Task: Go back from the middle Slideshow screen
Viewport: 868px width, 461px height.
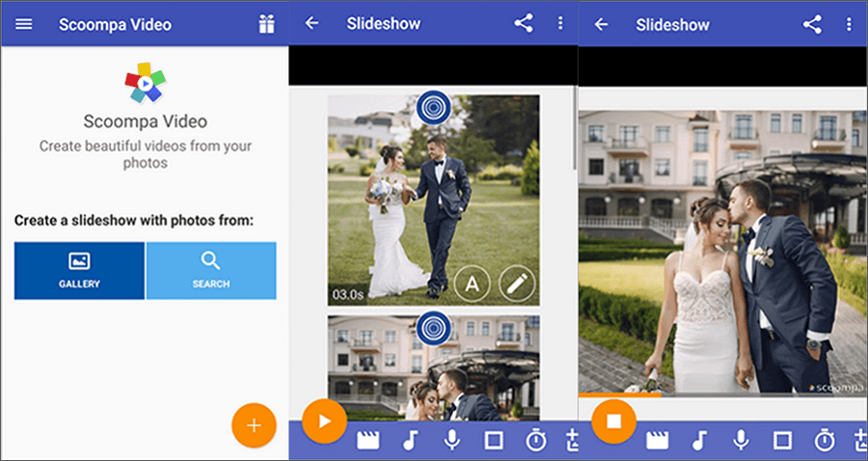Action: point(312,23)
